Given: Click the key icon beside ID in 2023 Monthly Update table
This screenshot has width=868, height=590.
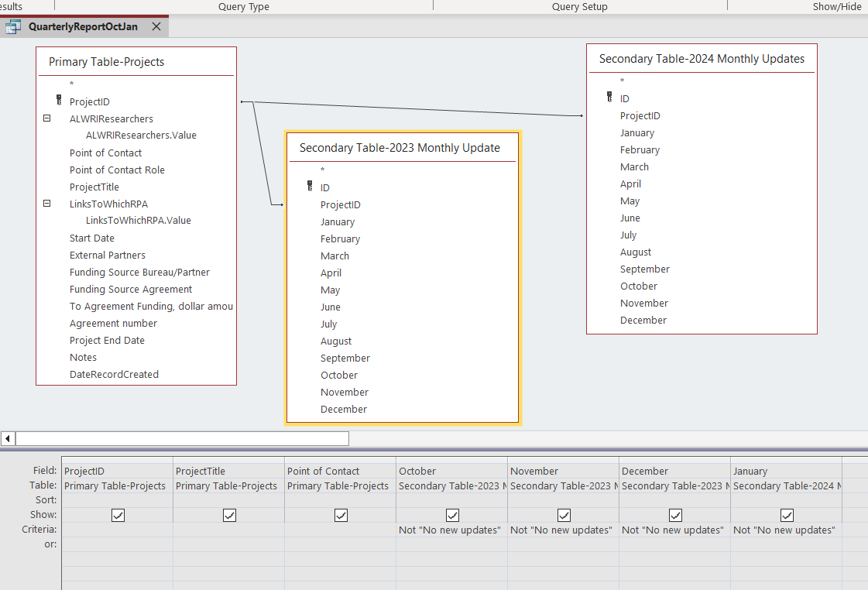Looking at the screenshot, I should pyautogui.click(x=310, y=186).
